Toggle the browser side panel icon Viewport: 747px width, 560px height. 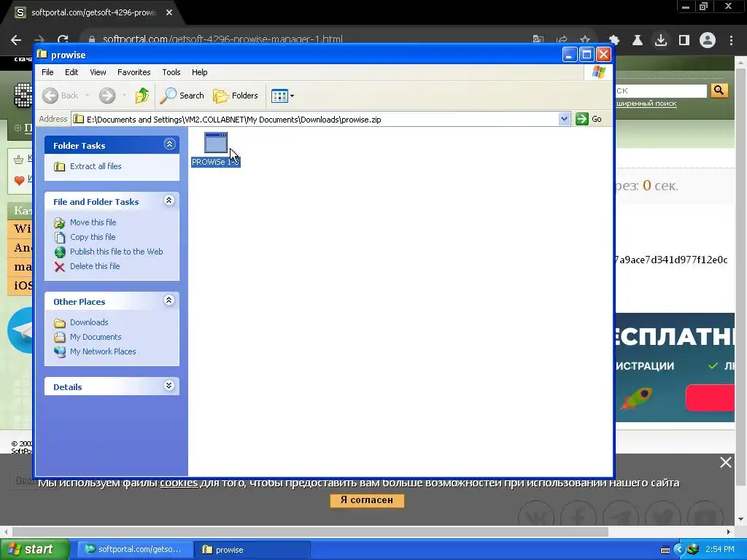[684, 40]
